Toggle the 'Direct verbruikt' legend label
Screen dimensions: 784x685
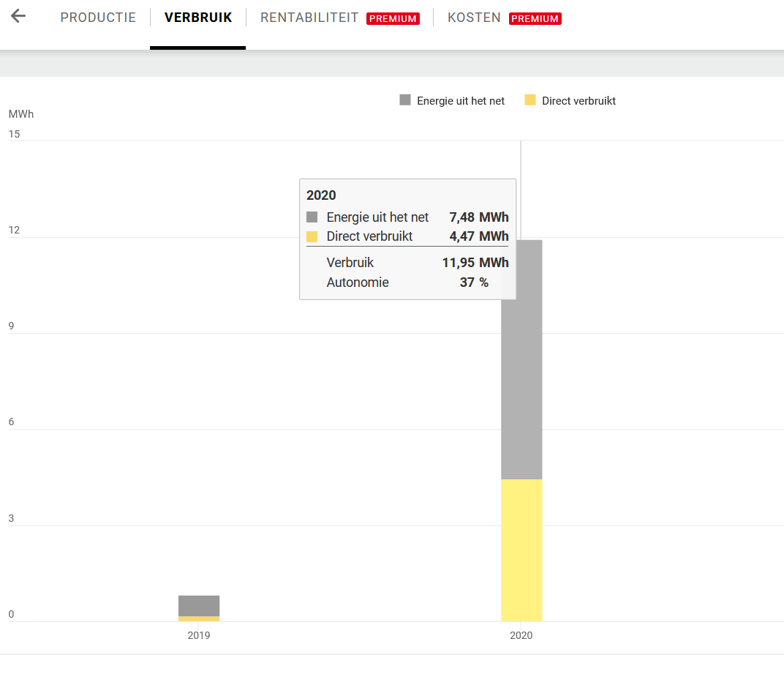578,101
